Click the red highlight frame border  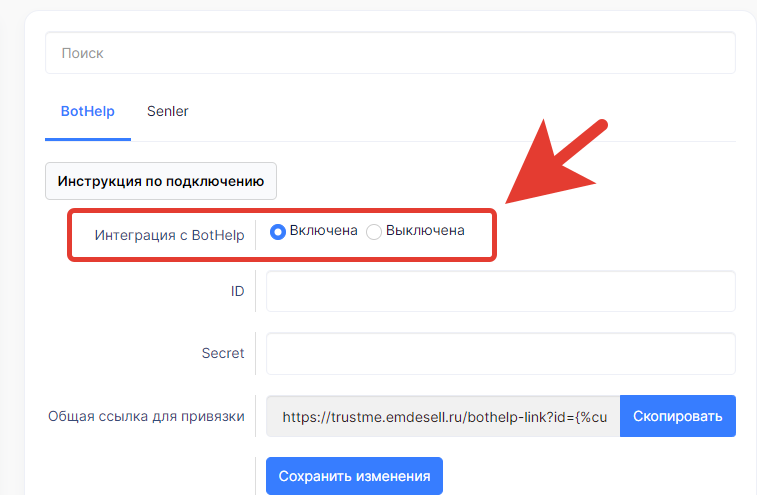pos(282,211)
